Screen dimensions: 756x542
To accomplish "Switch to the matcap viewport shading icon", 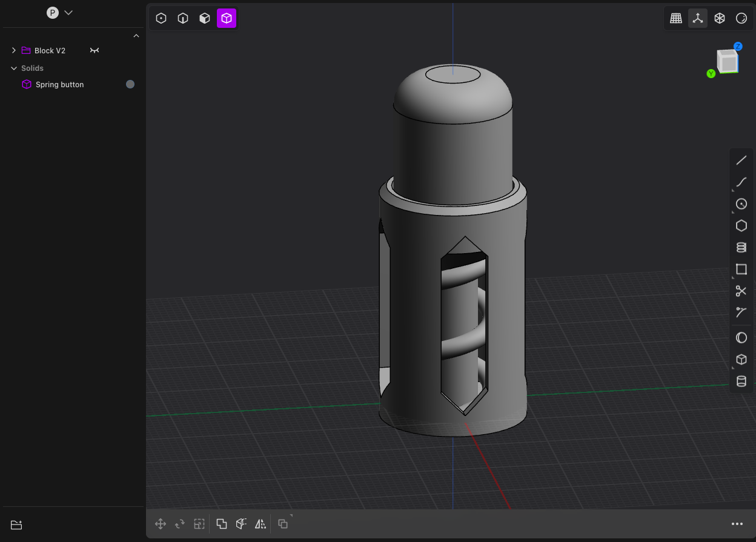I will pyautogui.click(x=741, y=18).
